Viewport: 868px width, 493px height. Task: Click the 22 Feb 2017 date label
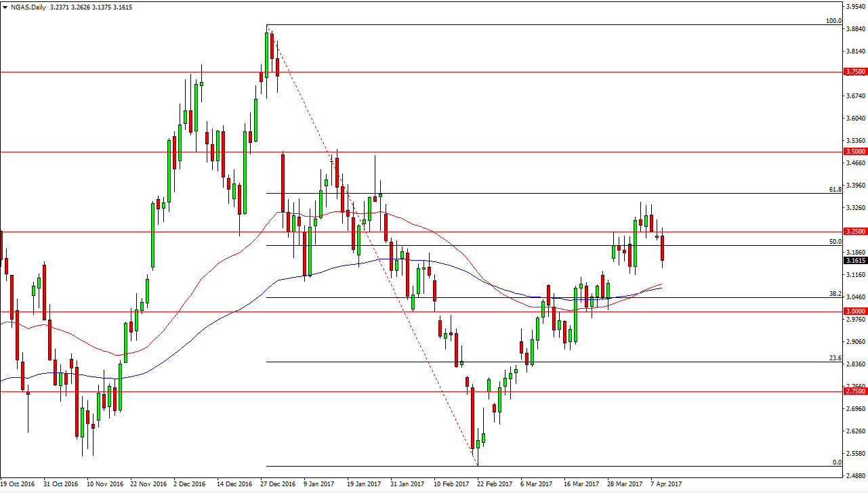point(496,484)
